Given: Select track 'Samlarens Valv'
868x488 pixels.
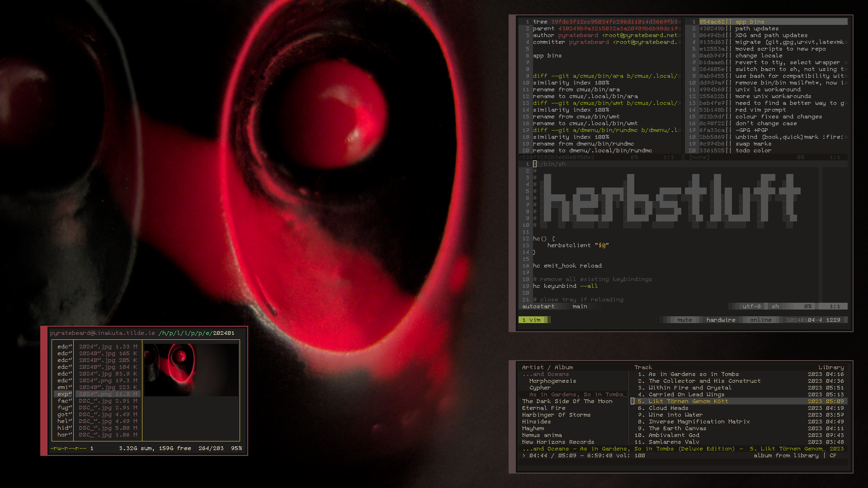Looking at the screenshot, I should pos(739,442).
